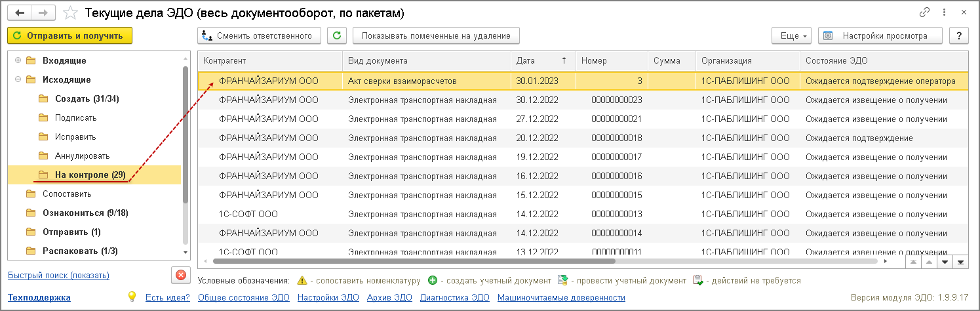This screenshot has width=980, height=311.
Task: Select the Отправить (1) folder
Action: coord(71,232)
